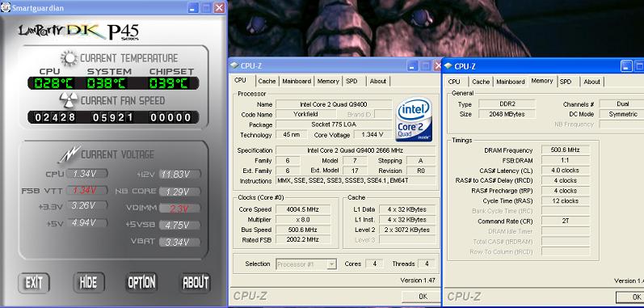Click the fan icon beside Current Fan Speed
Image resolution: width=644 pixels, height=308 pixels.
click(68, 100)
